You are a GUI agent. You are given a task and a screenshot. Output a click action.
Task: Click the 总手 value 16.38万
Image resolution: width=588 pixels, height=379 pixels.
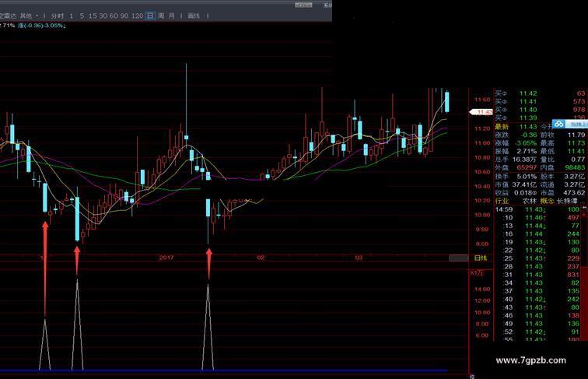525,160
